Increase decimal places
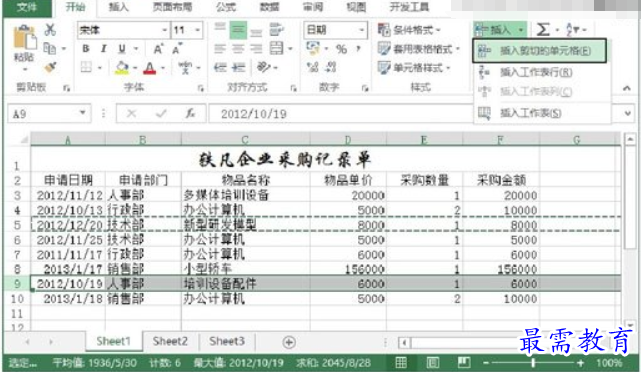Image resolution: width=641 pixels, height=372 pixels. (313, 67)
